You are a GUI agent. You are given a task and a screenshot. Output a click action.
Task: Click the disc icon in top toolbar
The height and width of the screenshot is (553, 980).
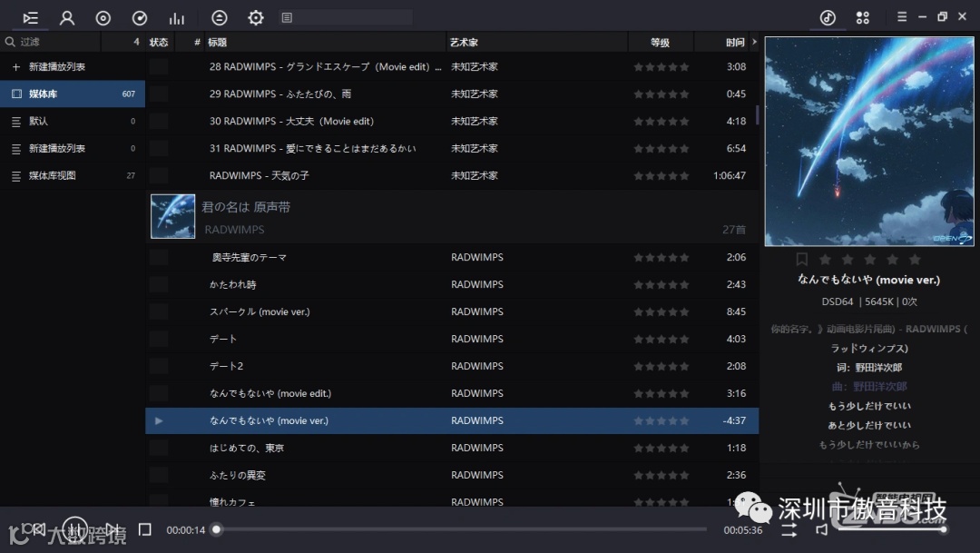103,17
